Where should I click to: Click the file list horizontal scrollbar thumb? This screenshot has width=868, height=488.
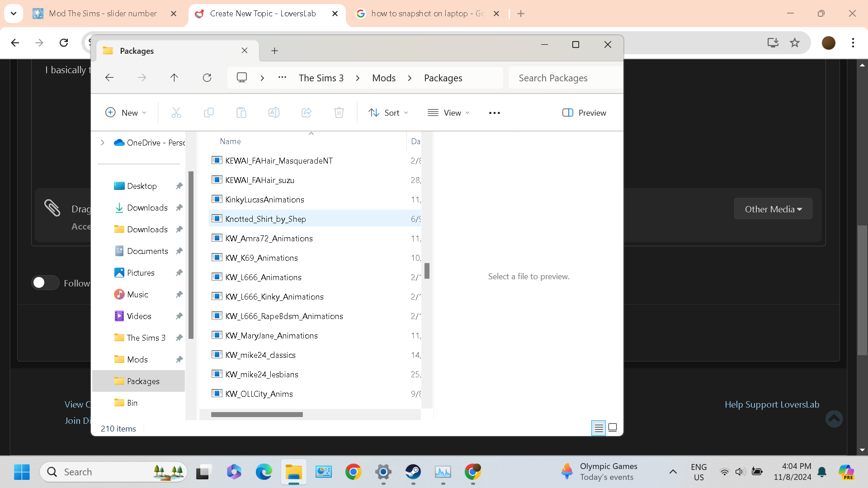tap(257, 414)
